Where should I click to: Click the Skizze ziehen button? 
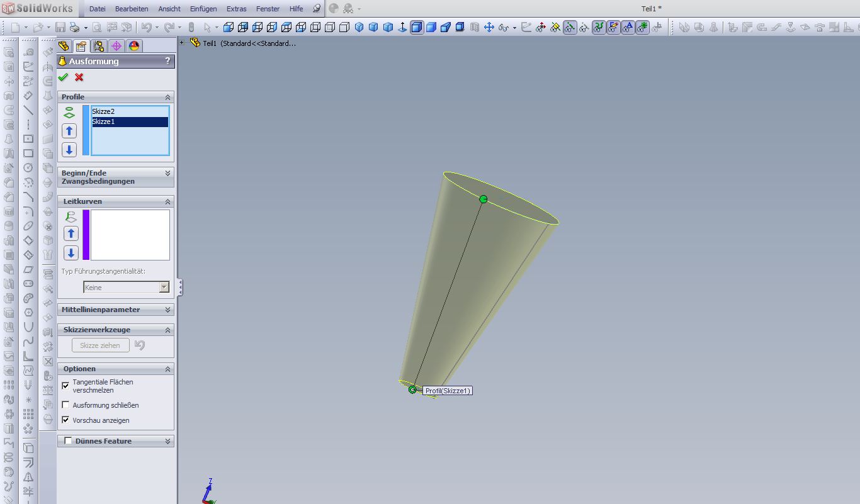tap(100, 345)
